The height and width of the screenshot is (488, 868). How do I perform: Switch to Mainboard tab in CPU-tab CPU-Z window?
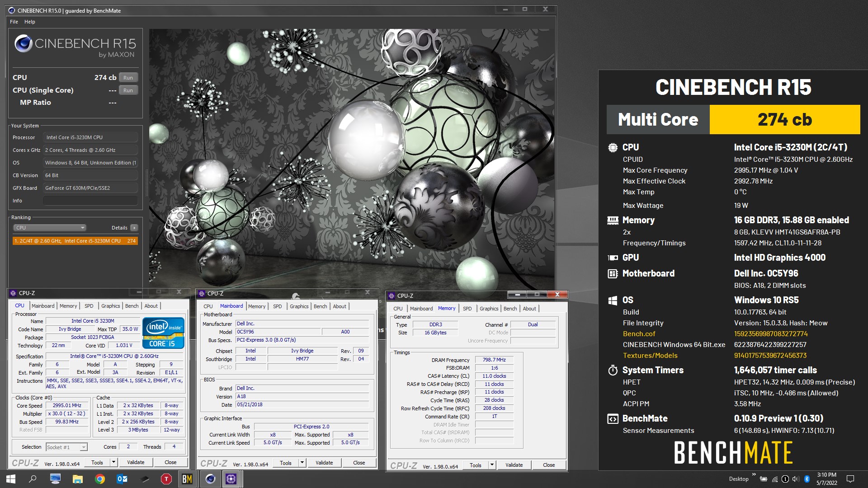[43, 306]
